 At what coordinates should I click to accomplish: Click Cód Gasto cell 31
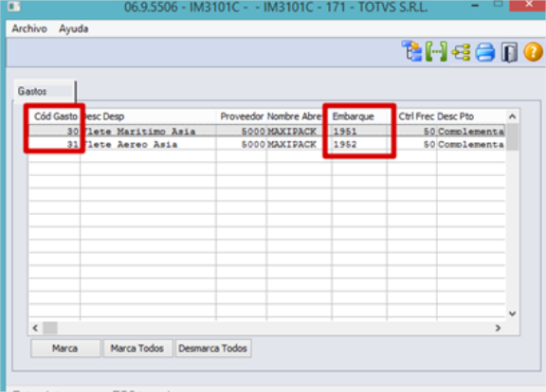(54, 144)
